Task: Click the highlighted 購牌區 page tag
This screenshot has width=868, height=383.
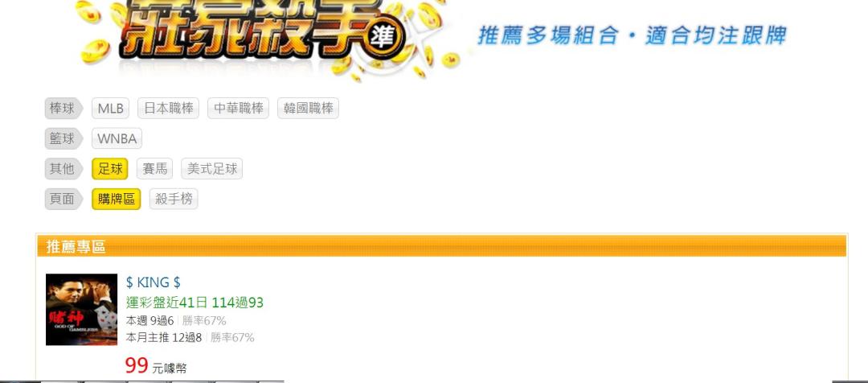Action: point(117,199)
